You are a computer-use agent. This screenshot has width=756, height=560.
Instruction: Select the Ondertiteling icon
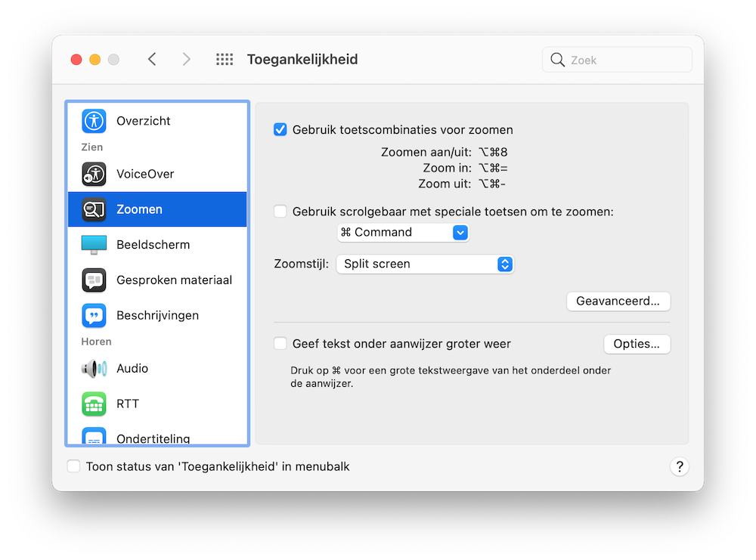94,437
